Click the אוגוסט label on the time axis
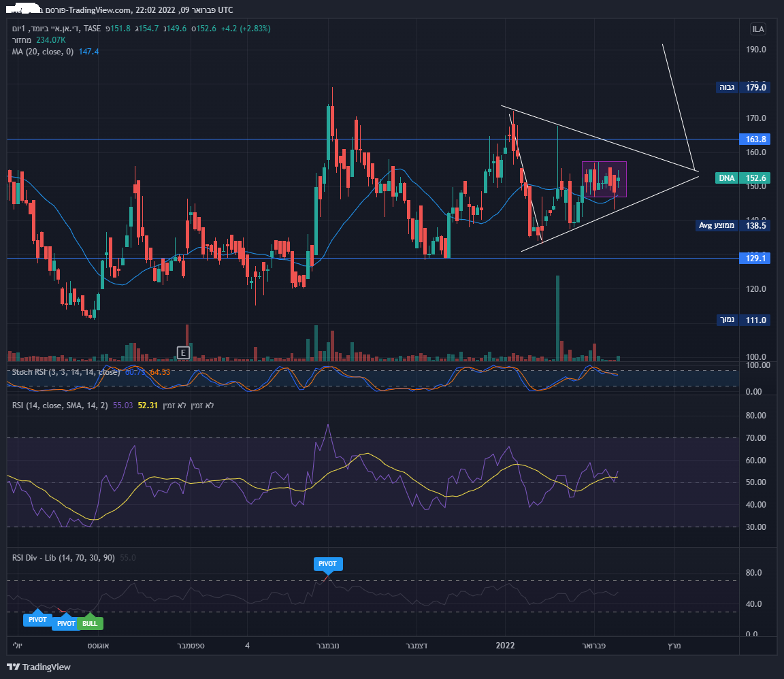The width and height of the screenshot is (784, 679). click(x=99, y=646)
